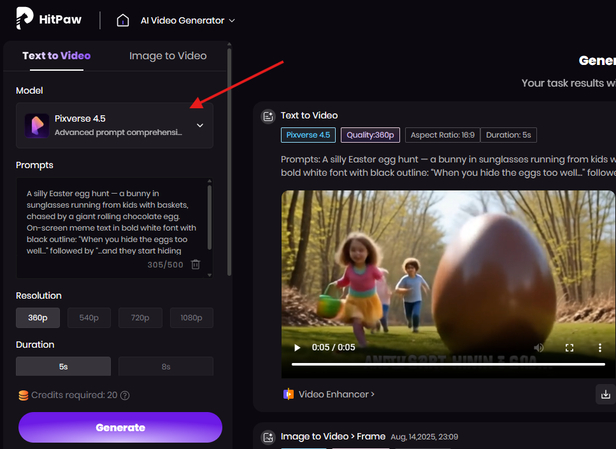Image resolution: width=616 pixels, height=449 pixels.
Task: Select 360p resolution
Action: pyautogui.click(x=38, y=317)
